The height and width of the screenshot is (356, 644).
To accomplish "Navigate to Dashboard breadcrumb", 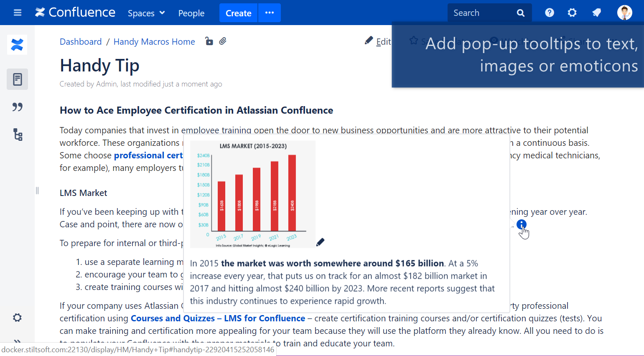I will click(81, 42).
